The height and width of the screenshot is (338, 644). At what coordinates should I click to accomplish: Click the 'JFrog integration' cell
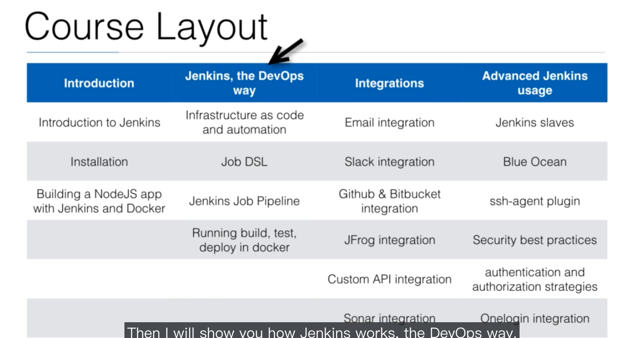tap(389, 240)
